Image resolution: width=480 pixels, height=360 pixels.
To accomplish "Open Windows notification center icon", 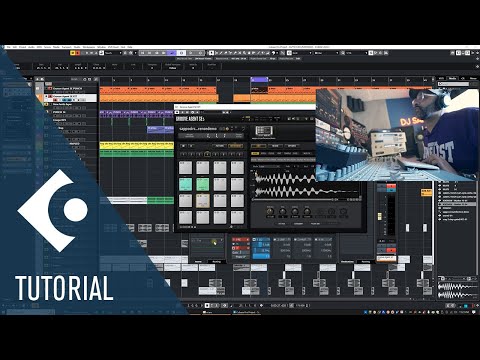I will click(x=474, y=312).
